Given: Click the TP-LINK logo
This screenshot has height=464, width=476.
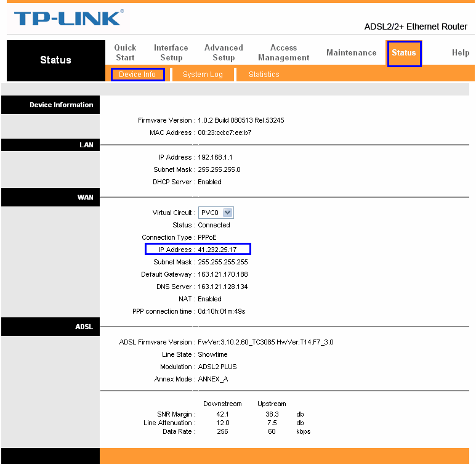Looking at the screenshot, I should click(x=68, y=18).
